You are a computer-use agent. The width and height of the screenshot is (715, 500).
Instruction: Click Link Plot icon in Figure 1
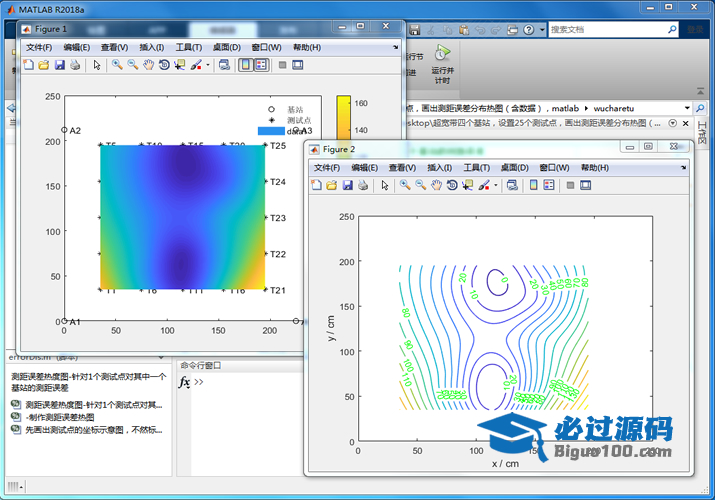click(224, 65)
